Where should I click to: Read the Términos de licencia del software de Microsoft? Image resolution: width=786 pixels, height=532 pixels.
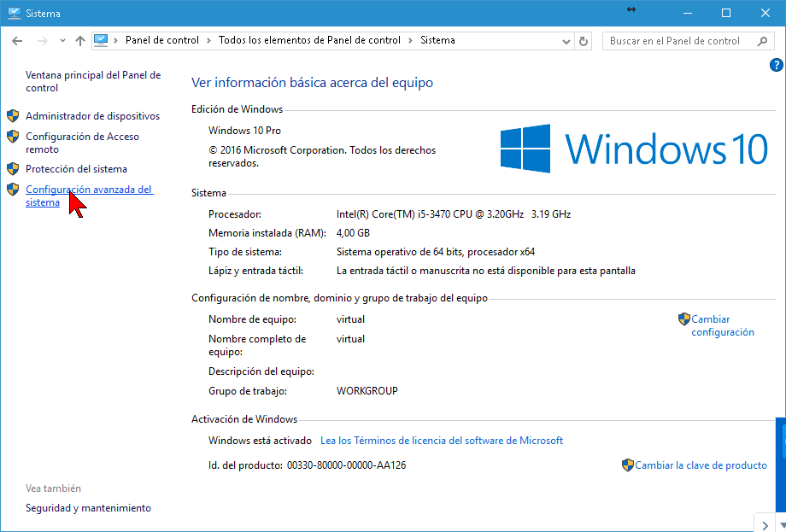click(442, 441)
